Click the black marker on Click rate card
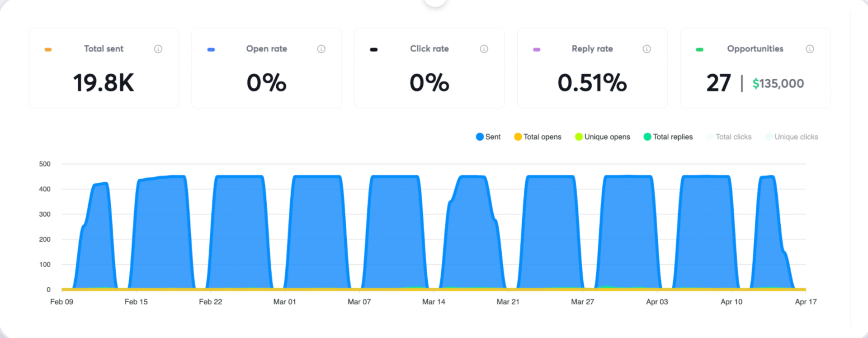The width and height of the screenshot is (868, 338). pyautogui.click(x=374, y=49)
